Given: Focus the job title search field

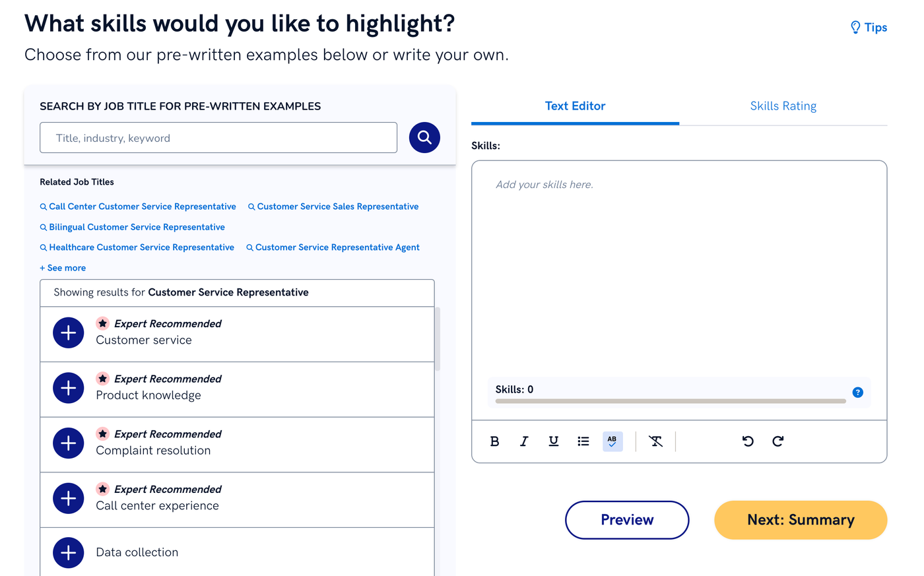Looking at the screenshot, I should tap(218, 138).
